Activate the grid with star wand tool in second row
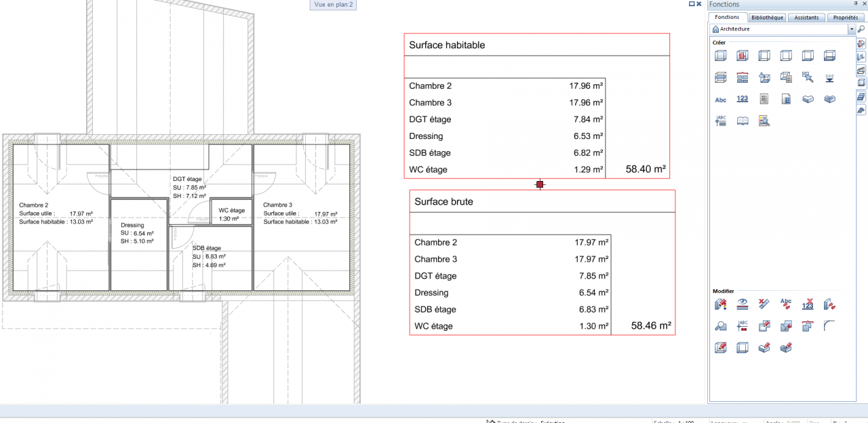 point(808,77)
